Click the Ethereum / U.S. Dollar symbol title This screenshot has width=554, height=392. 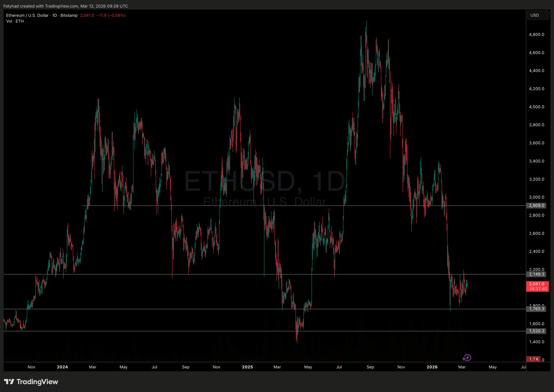coord(27,15)
